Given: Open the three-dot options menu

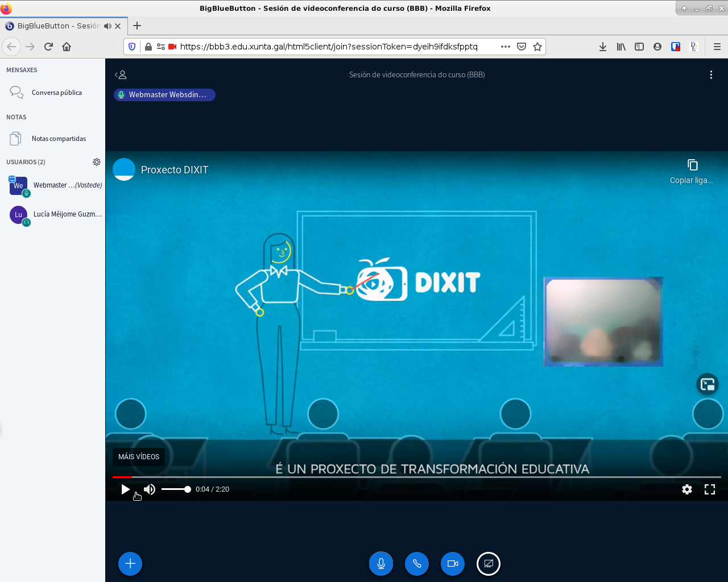Looking at the screenshot, I should point(711,75).
